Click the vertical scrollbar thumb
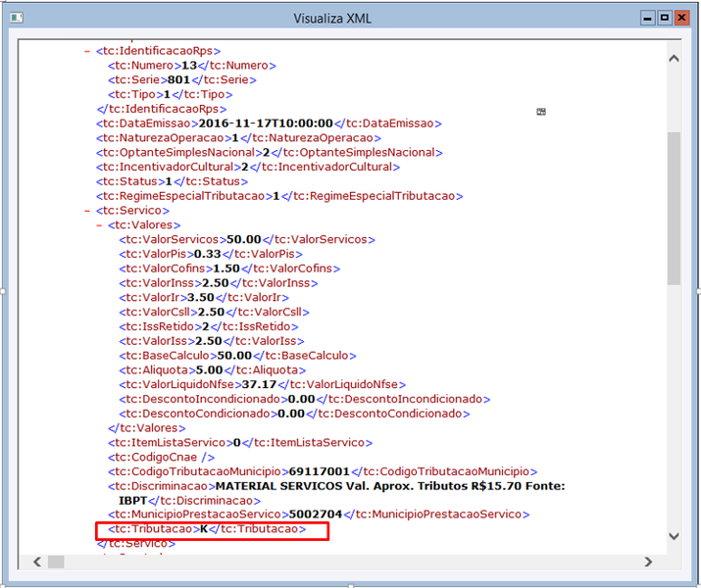Viewport: 701px width, 588px height. coord(674,209)
